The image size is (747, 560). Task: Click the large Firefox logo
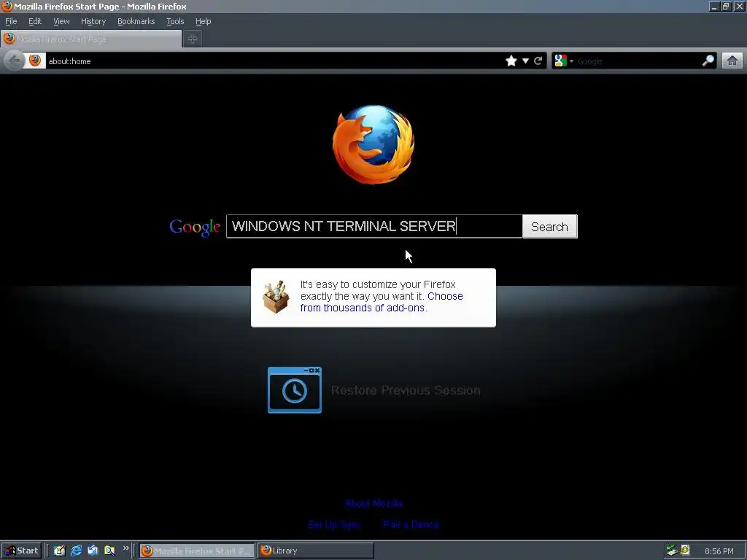(x=373, y=145)
